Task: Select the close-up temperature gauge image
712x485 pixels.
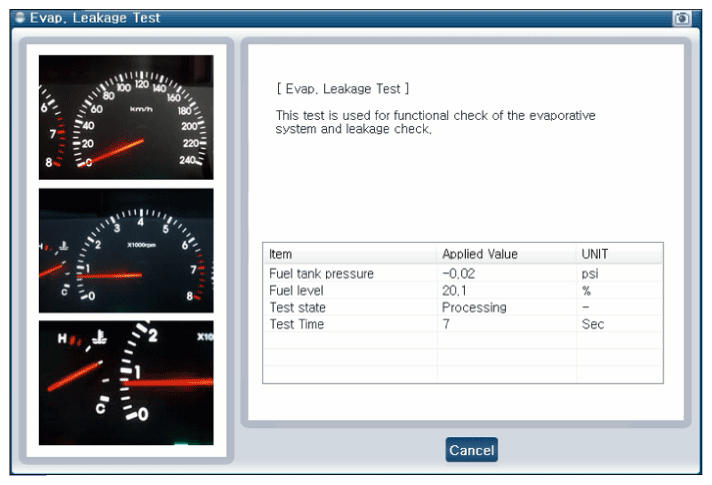Action: 126,382
